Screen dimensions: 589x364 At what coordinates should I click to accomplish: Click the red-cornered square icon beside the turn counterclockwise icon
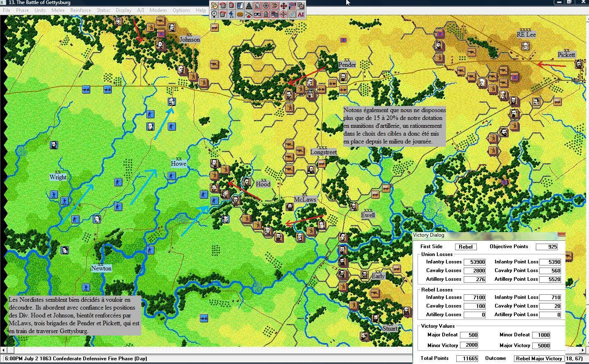tap(232, 6)
